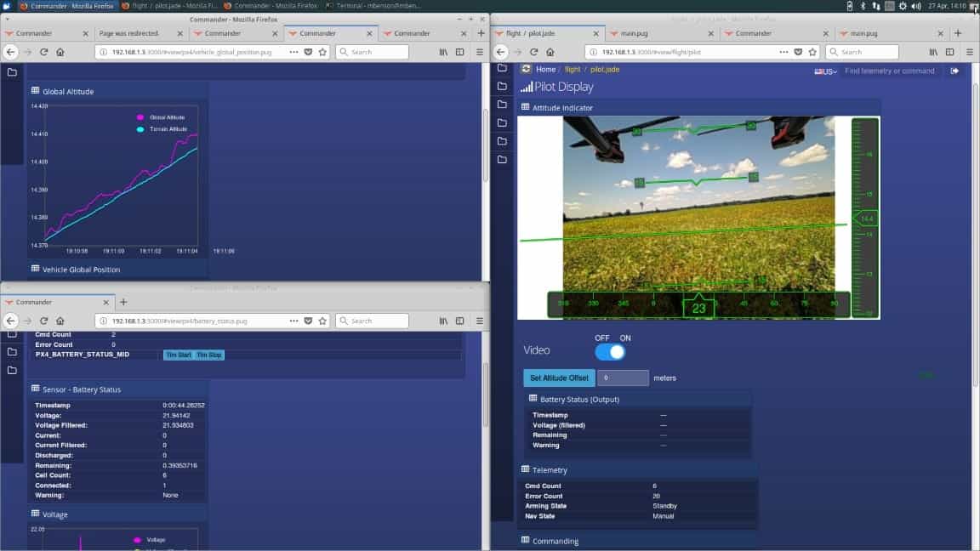
Task: Click the refresh icon beside Home breadcrumb
Action: [527, 70]
